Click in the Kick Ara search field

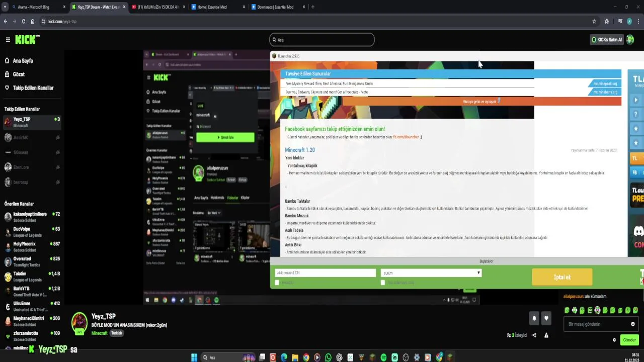coord(322,40)
